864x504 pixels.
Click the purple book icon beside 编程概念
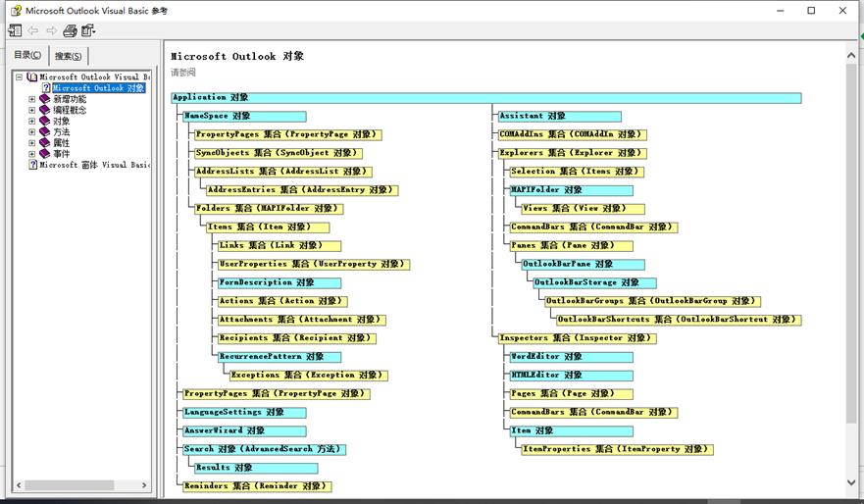pos(45,110)
